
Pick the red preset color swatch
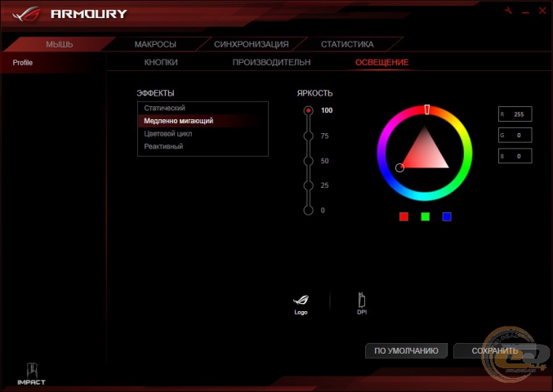tap(404, 216)
